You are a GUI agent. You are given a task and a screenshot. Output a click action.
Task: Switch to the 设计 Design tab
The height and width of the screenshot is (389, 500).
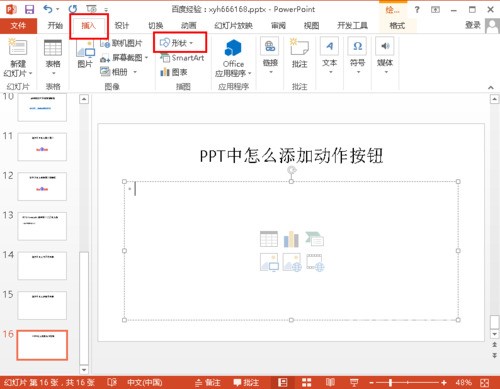(122, 26)
